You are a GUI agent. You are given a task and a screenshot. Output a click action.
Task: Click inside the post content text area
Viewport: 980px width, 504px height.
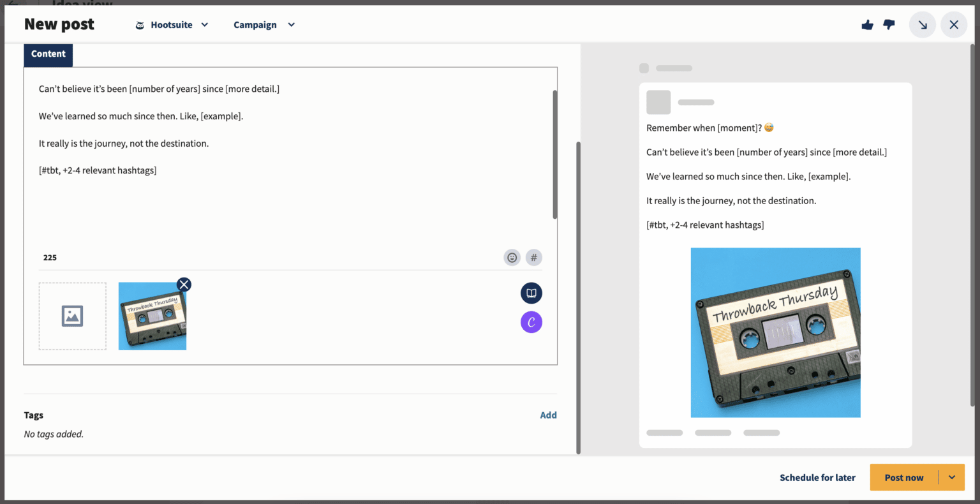(287, 204)
